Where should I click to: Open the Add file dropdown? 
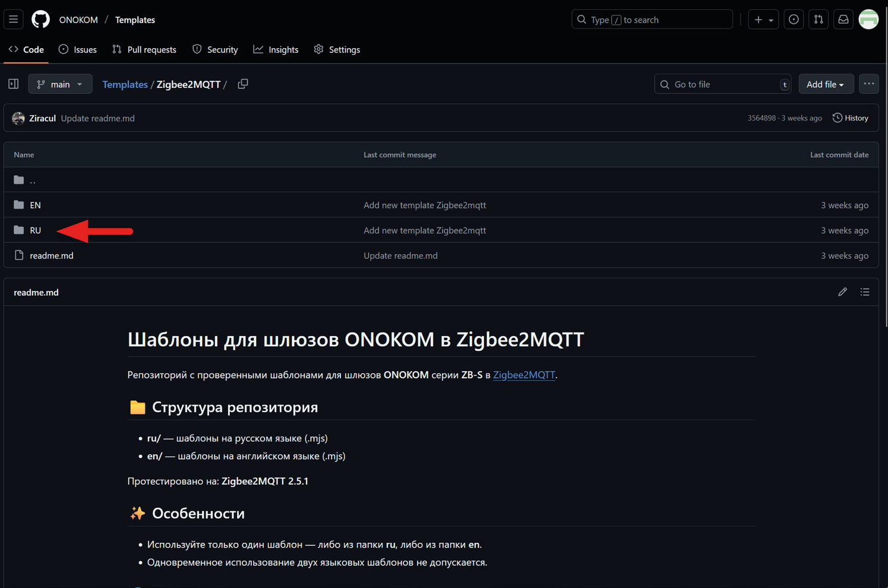click(825, 84)
